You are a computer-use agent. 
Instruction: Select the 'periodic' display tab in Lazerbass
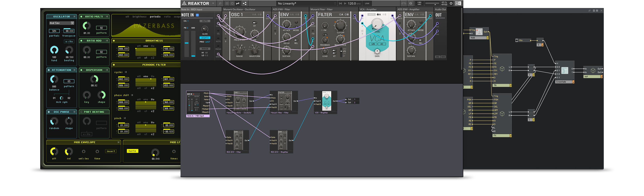[155, 17]
